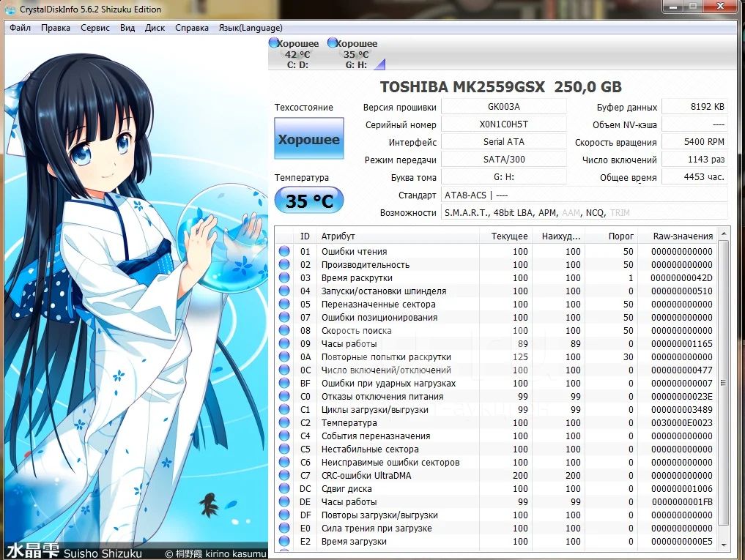Click the status orb for Производительность
Viewport: 745px width, 560px height.
point(284,264)
